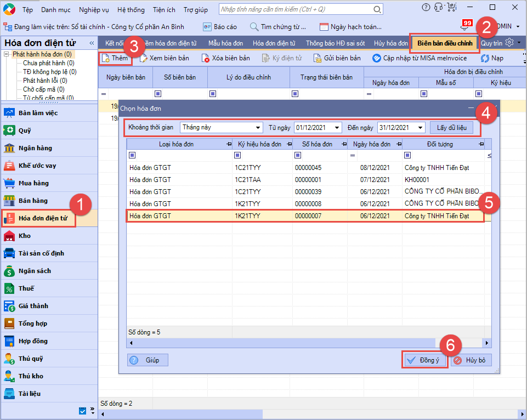
Task: Switch to the Hủy hóa đơn tab
Action: (390, 43)
